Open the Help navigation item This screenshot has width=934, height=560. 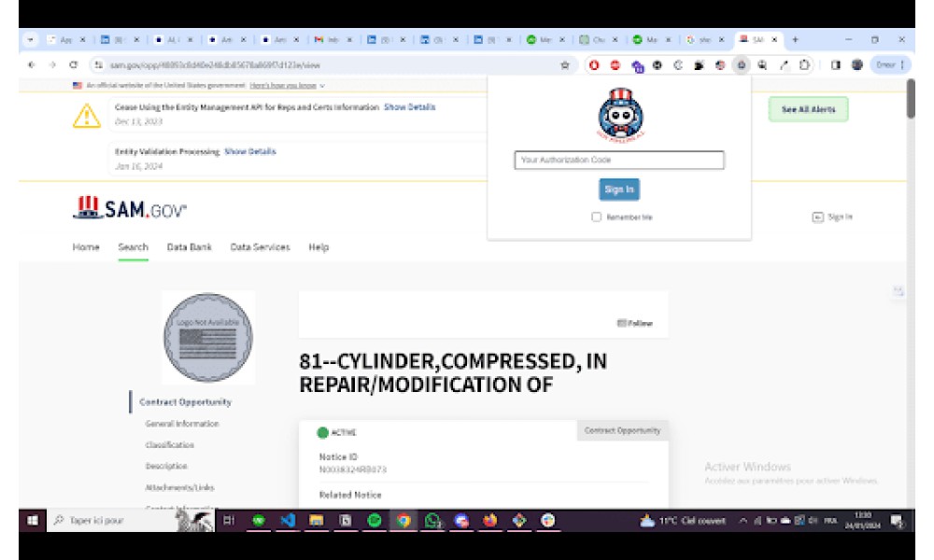pos(318,247)
